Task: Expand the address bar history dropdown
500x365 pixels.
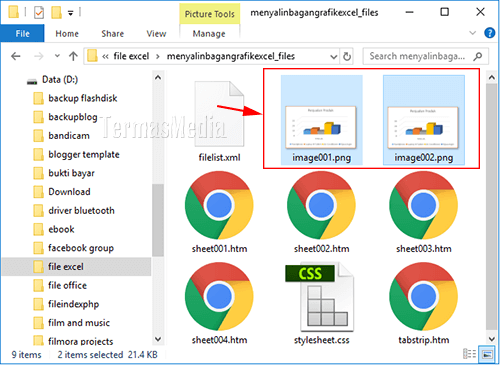Action: 333,57
